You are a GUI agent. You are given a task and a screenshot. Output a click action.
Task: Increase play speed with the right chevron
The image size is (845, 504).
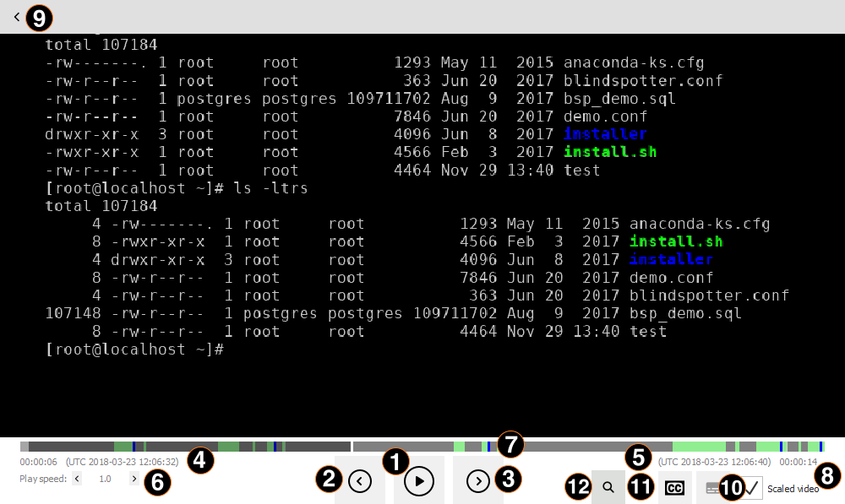[x=134, y=479]
